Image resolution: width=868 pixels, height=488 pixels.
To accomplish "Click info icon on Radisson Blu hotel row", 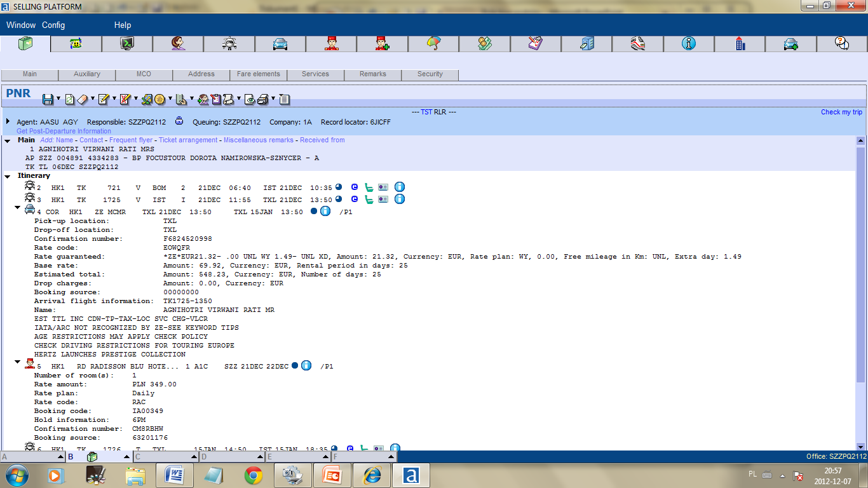I will coord(306,365).
